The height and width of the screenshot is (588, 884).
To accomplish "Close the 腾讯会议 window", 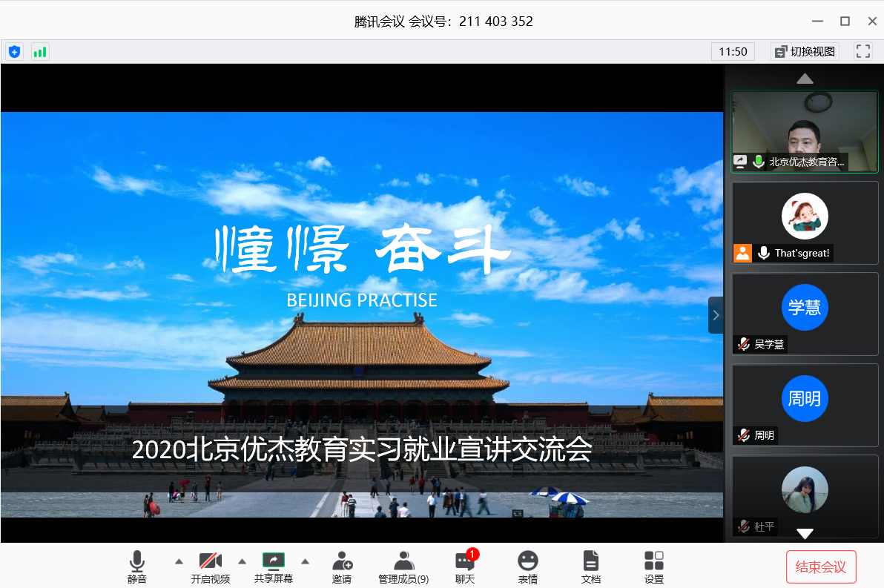I will (871, 22).
